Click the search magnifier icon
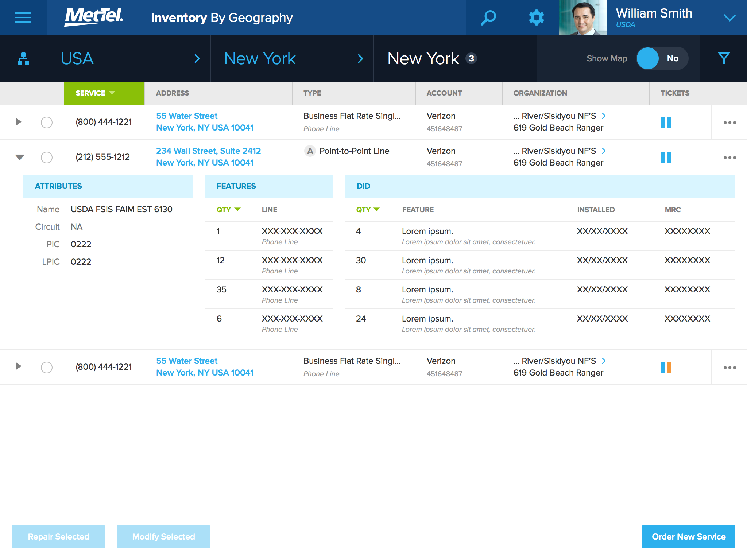The height and width of the screenshot is (560, 747). [488, 17]
